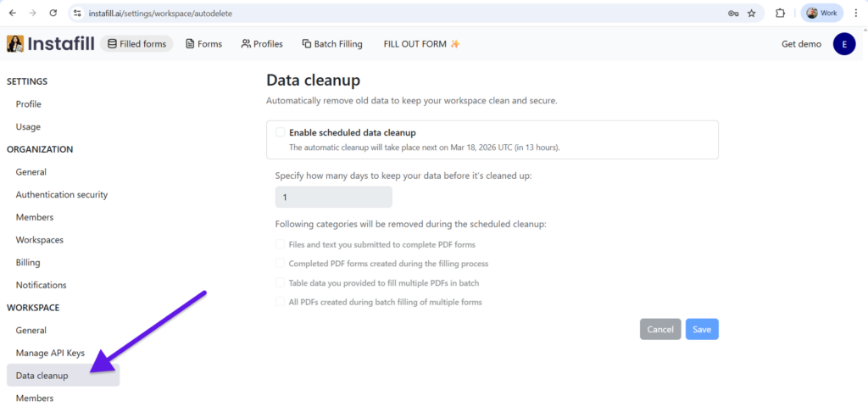The height and width of the screenshot is (418, 868).
Task: Open the Profiles tab
Action: click(262, 44)
